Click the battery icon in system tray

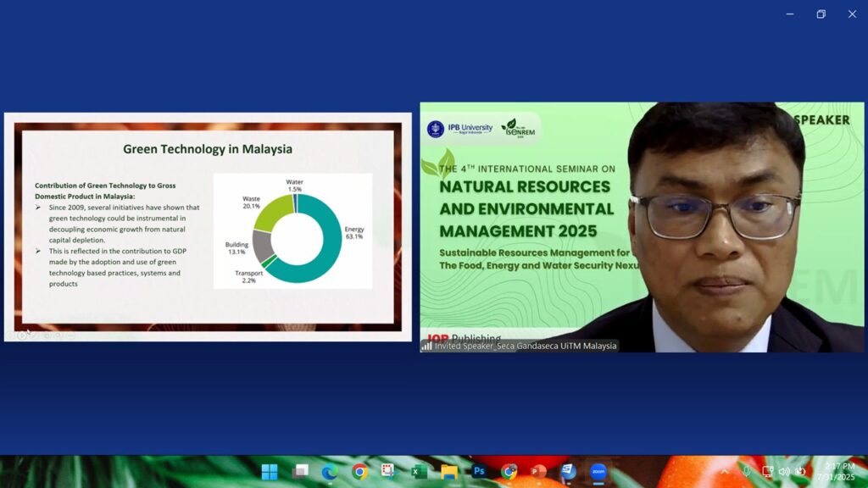click(x=800, y=471)
